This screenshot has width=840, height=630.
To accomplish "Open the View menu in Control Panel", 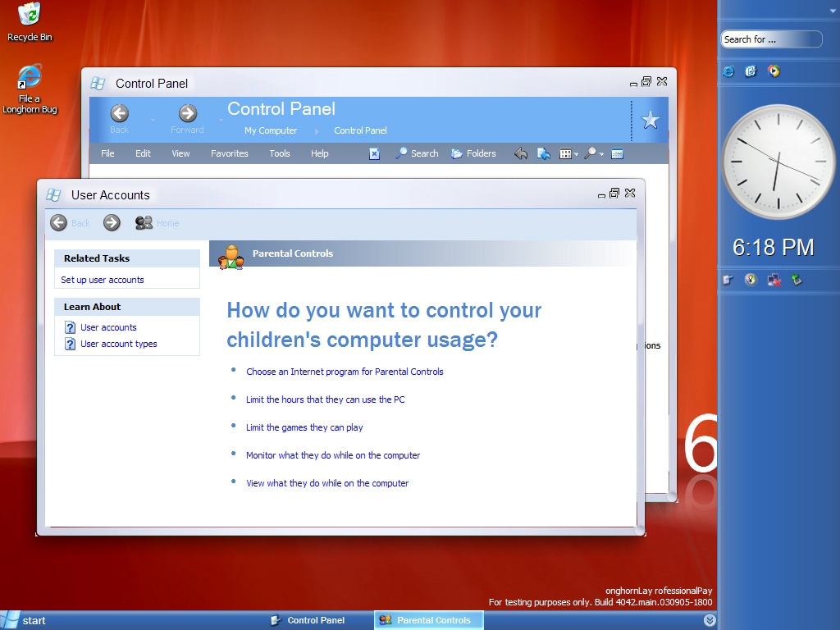I will [180, 153].
